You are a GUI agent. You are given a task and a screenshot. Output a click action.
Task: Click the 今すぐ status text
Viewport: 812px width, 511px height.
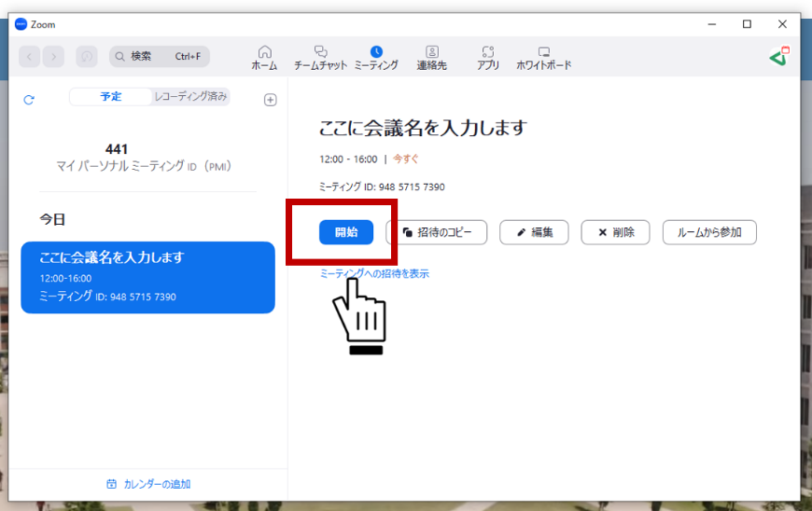tap(405, 159)
